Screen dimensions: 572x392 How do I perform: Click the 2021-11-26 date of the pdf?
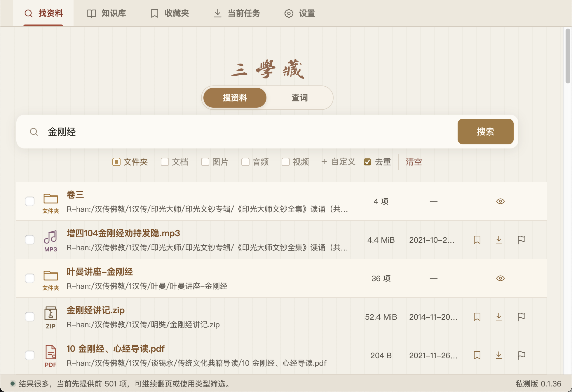coord(433,355)
